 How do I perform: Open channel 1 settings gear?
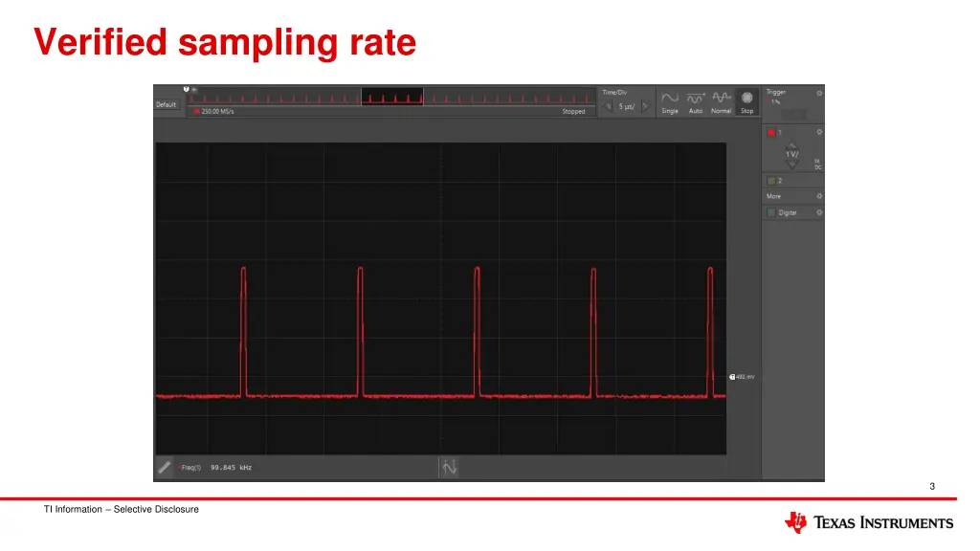(x=819, y=131)
